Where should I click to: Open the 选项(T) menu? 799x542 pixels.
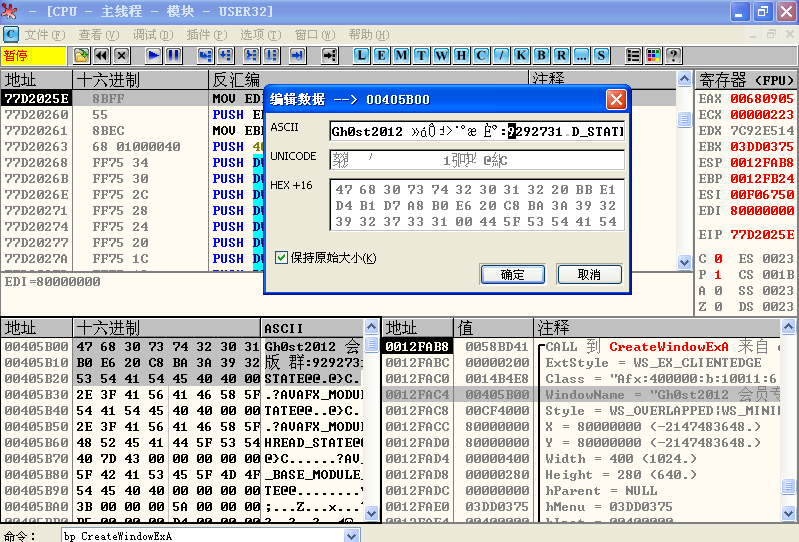[260, 35]
